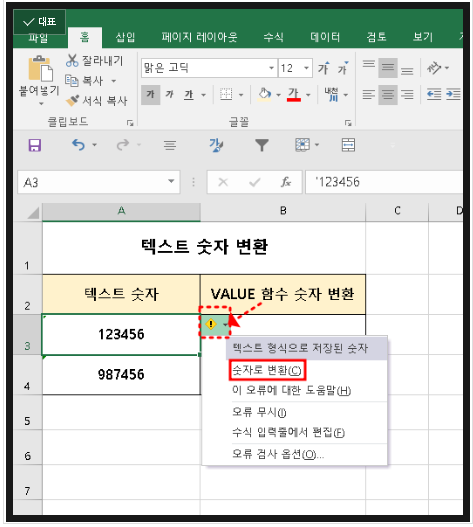Switch to 검토 (Review) tab
The width and height of the screenshot is (473, 527).
376,37
